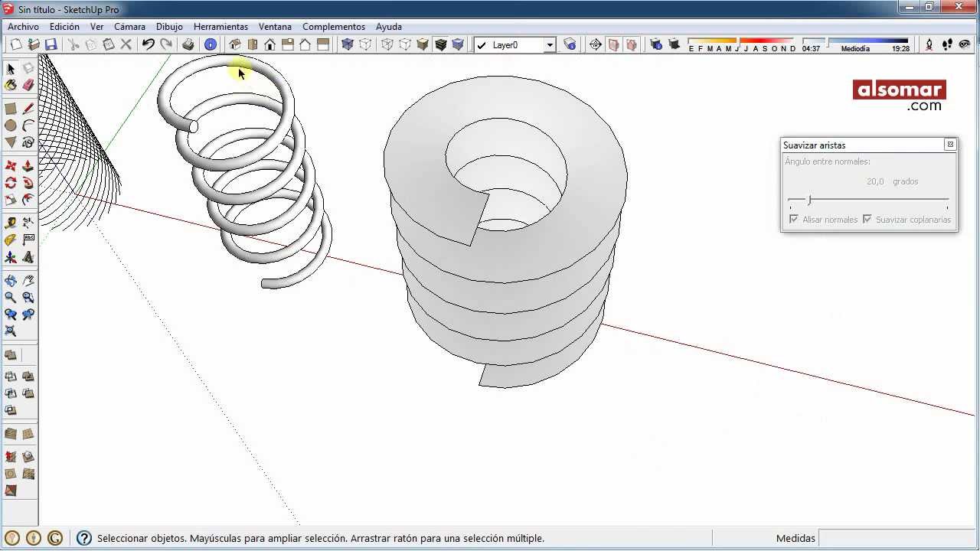Toggle Suavizar coplanarias checkbox
This screenshot has height=551, width=980.
(x=867, y=220)
